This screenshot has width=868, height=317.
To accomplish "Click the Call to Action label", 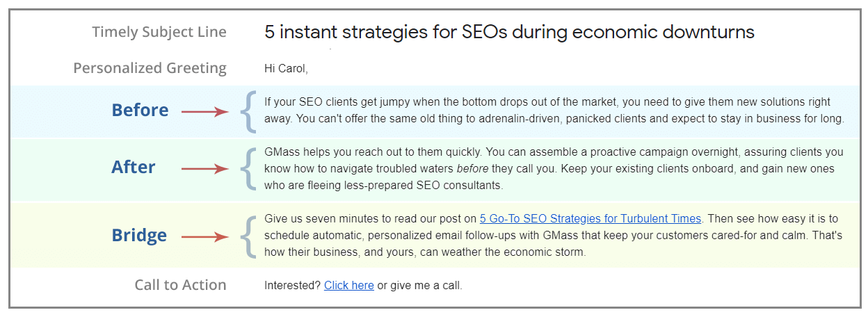I will tap(181, 285).
